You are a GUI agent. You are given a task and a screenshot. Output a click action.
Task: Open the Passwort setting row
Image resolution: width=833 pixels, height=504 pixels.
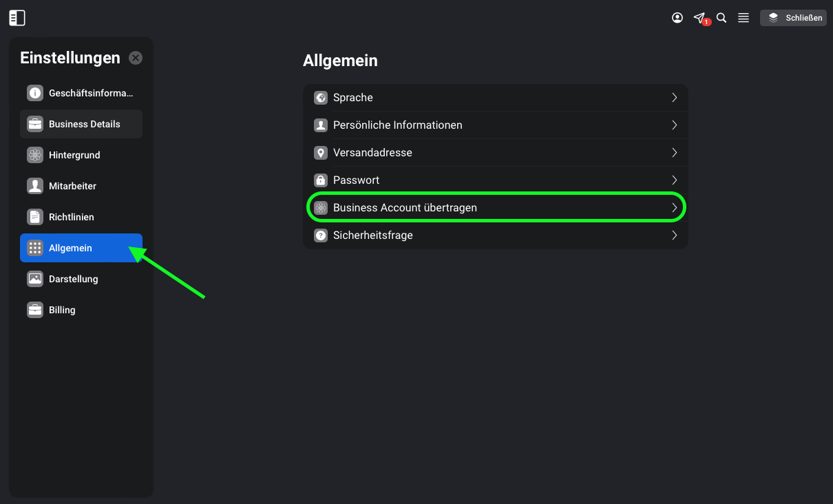pyautogui.click(x=496, y=180)
